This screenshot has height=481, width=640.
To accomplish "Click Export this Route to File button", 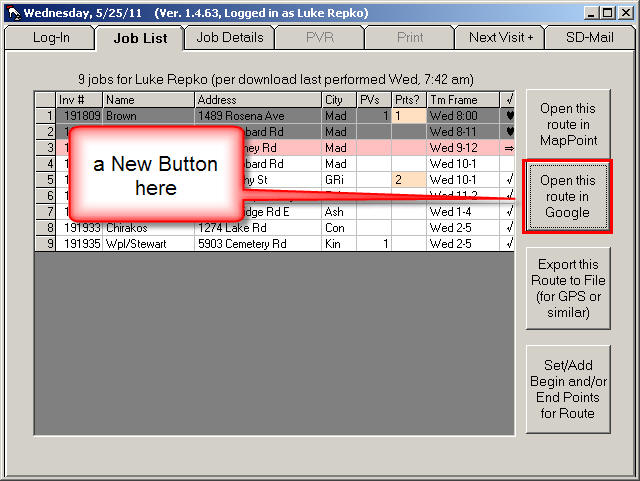I will (568, 288).
